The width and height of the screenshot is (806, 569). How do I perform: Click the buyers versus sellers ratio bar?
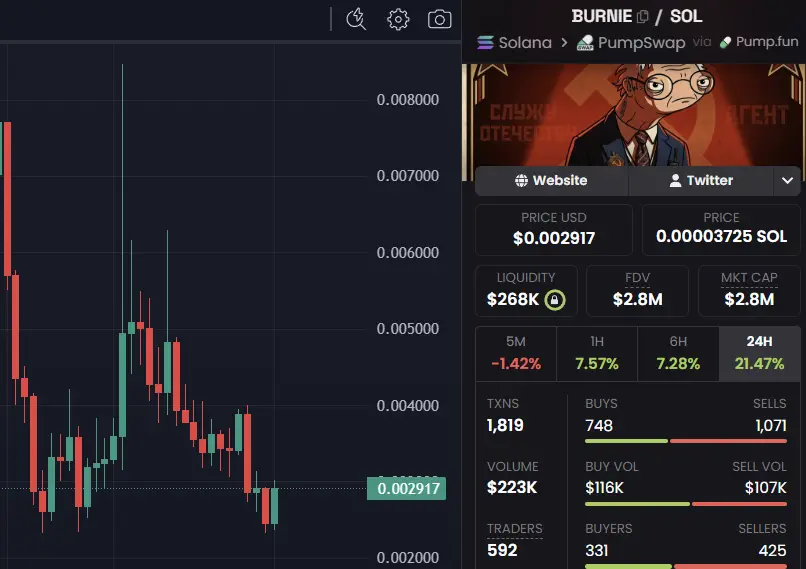pos(686,566)
